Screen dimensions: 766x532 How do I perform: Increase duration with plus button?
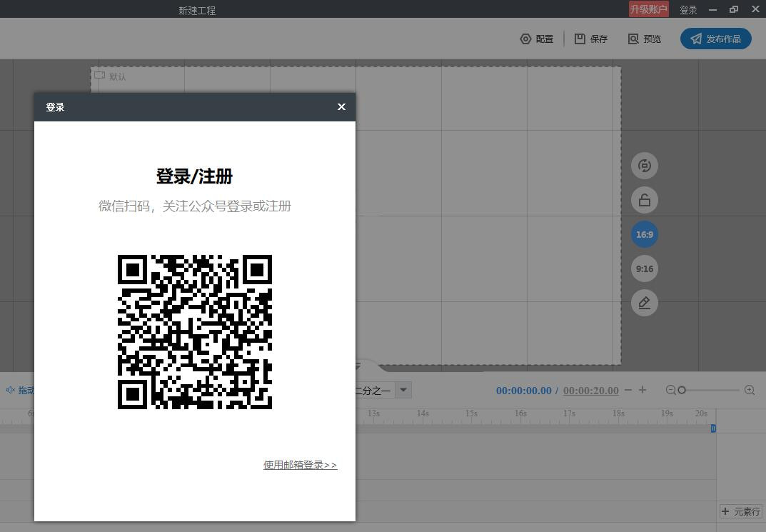642,389
